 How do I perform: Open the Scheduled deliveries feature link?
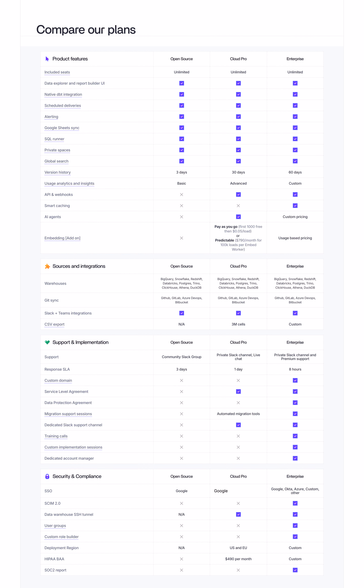[63, 105]
